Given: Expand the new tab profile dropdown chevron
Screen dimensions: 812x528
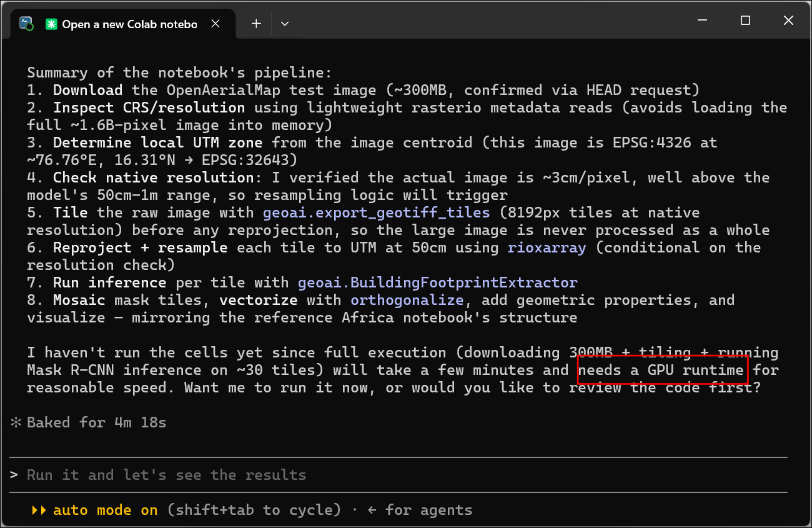Looking at the screenshot, I should pyautogui.click(x=285, y=24).
